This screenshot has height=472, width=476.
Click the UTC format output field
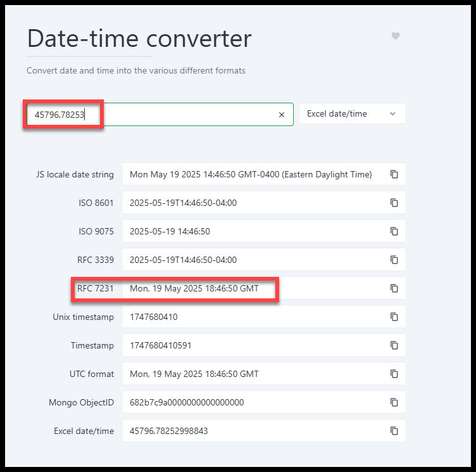pos(263,374)
